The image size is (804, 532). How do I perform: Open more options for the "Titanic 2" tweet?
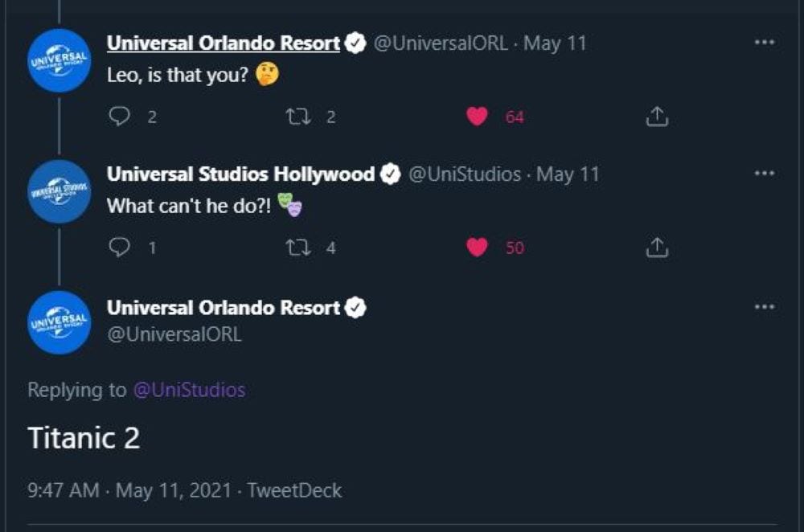(764, 307)
